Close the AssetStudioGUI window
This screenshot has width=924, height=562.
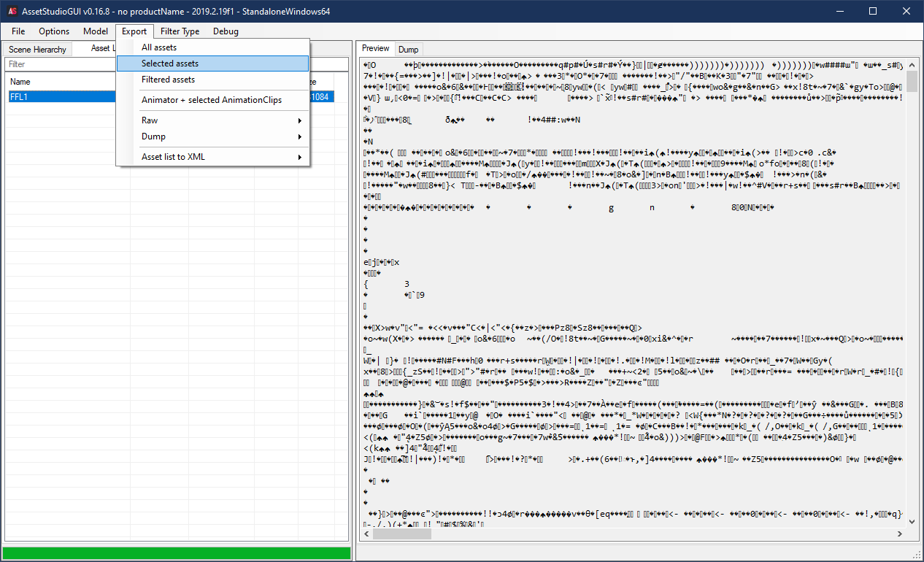tap(906, 11)
